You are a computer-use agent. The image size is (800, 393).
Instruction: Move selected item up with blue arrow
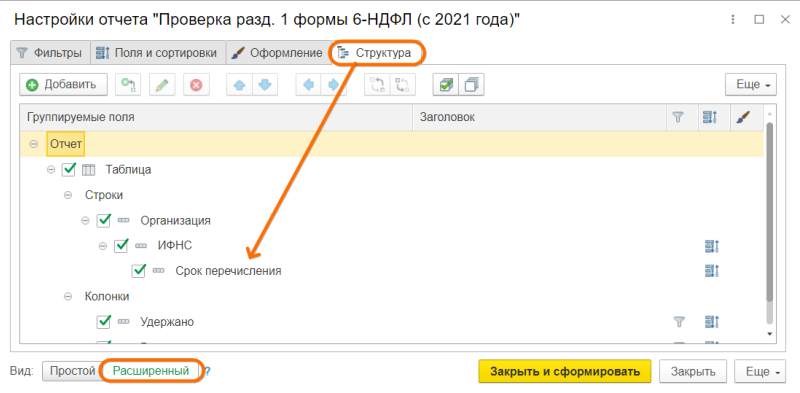[239, 85]
